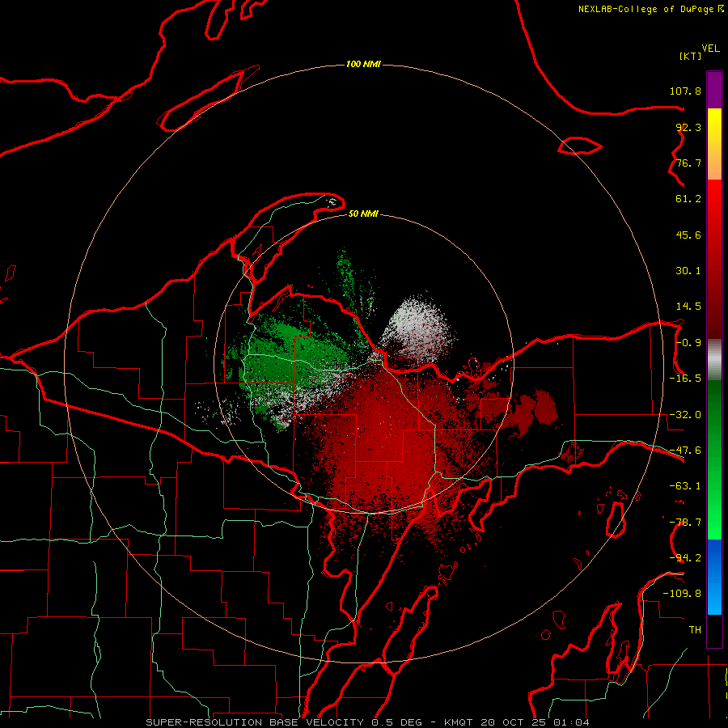
Task: Select the 61.2 velocity scale label
Action: point(688,199)
